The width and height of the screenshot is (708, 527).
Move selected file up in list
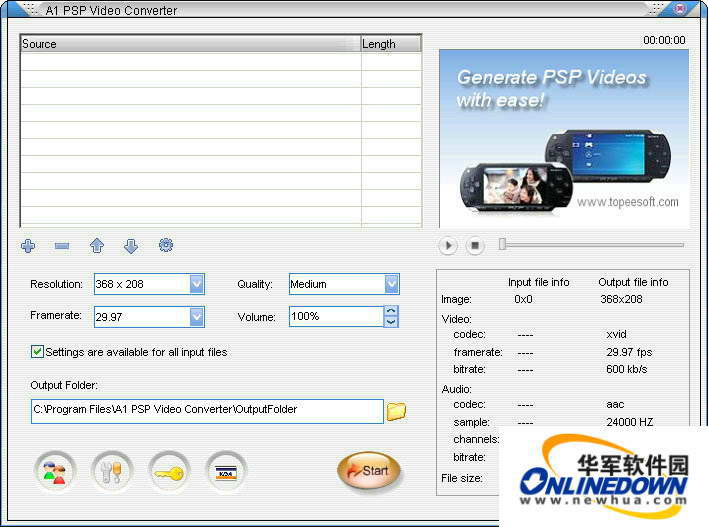[x=97, y=246]
